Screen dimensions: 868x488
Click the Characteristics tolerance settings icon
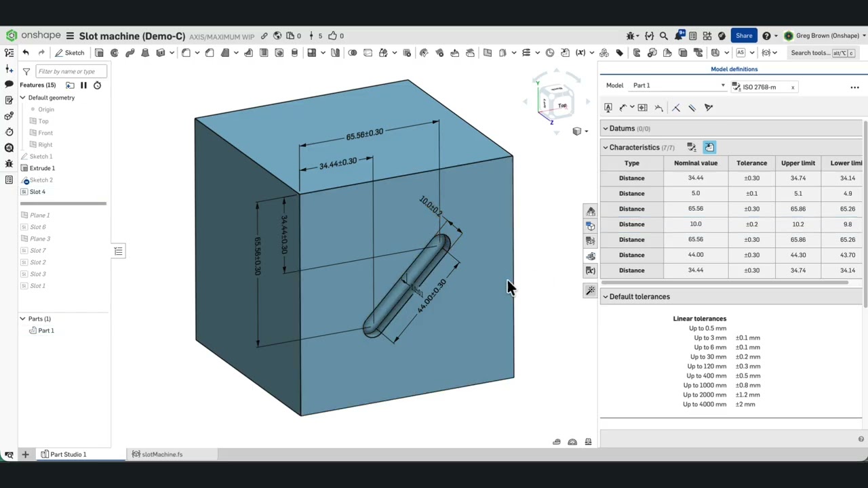pyautogui.click(x=691, y=147)
